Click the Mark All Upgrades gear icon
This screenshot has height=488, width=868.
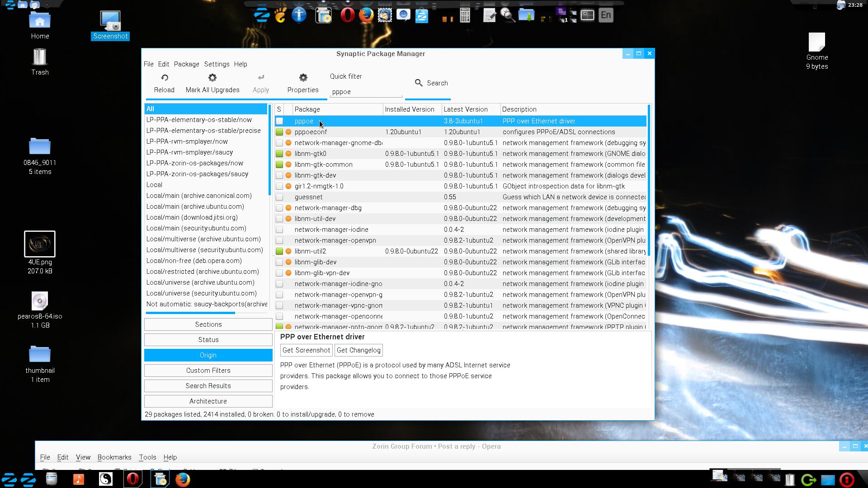212,78
